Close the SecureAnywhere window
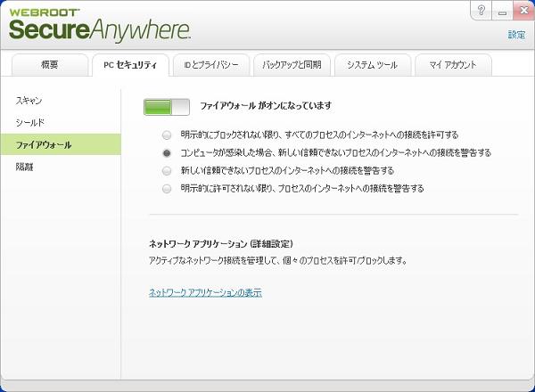Viewport: 535px width, 392px height. [523, 11]
